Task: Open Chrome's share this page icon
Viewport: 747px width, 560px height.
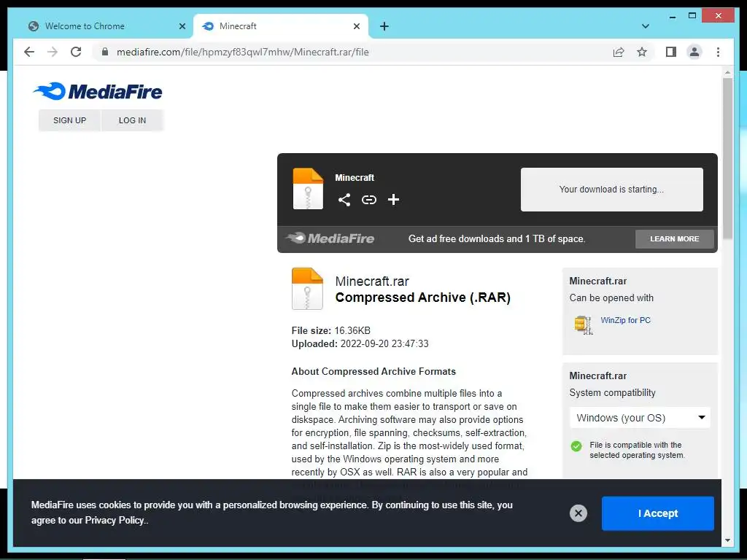Action: 619,52
